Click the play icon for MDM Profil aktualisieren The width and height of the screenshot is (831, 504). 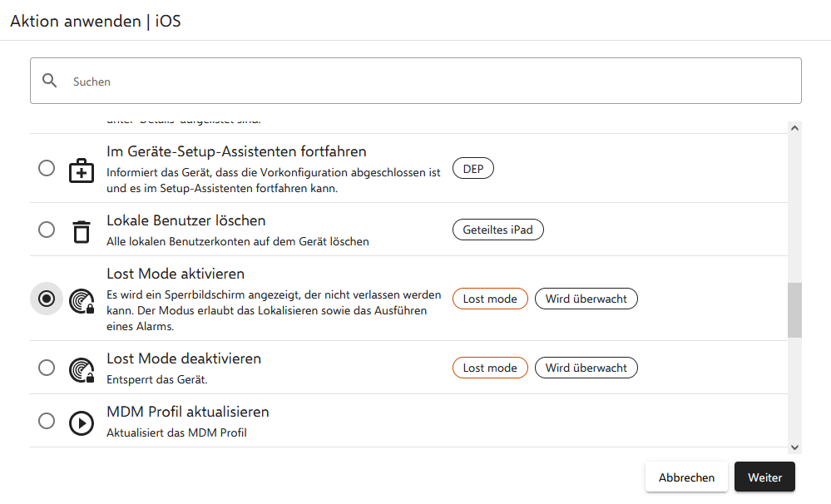[x=82, y=422]
